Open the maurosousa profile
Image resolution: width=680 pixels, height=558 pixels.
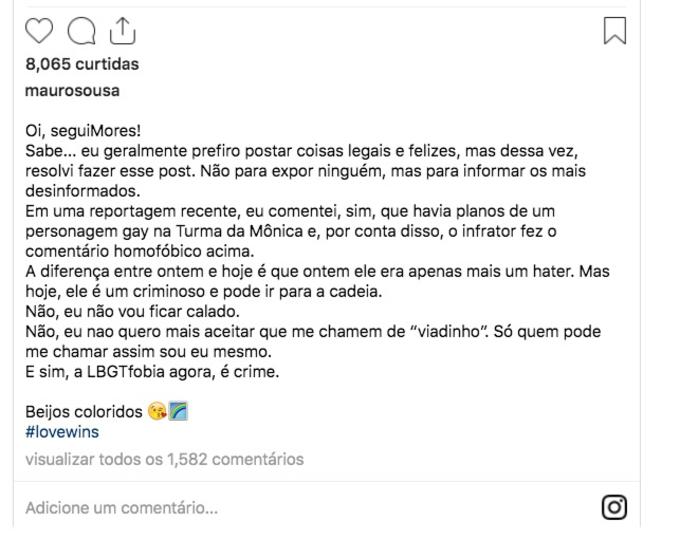click(x=72, y=91)
